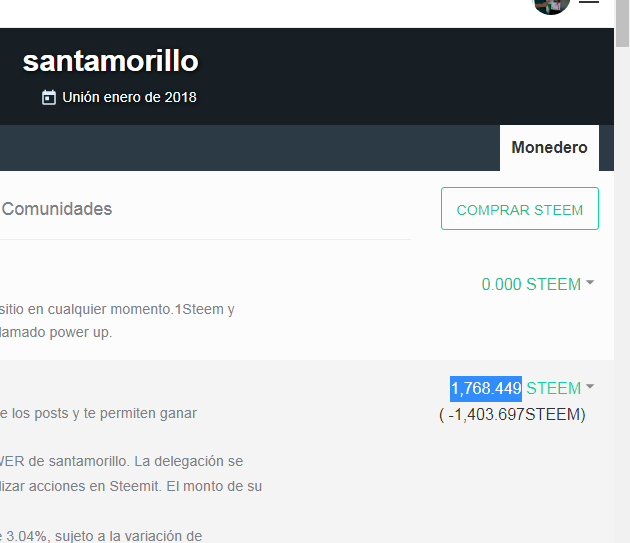The width and height of the screenshot is (630, 543).
Task: Click the text 'acciones en Steemit. El monto de su'
Action: 145,486
